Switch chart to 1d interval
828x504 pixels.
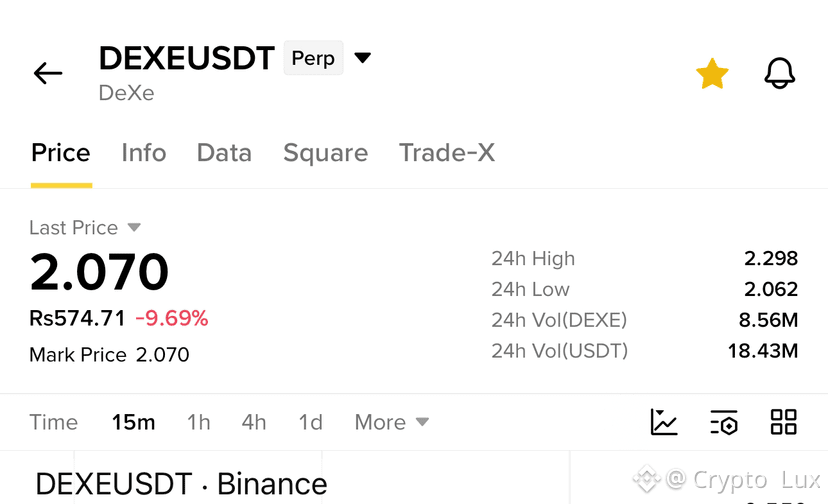coord(310,422)
